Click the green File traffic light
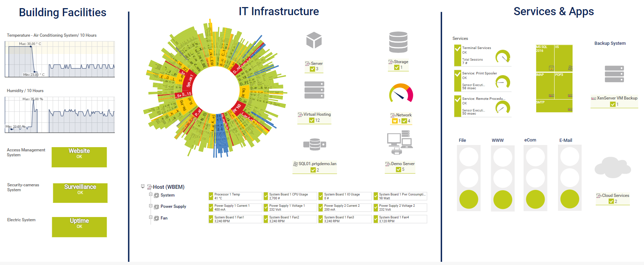This screenshot has width=644, height=265. point(469,199)
